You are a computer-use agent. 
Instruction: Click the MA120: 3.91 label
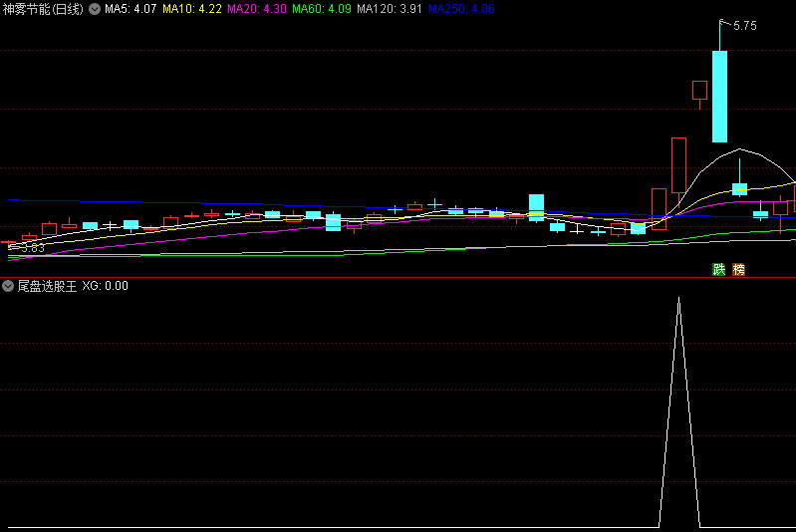coord(390,9)
